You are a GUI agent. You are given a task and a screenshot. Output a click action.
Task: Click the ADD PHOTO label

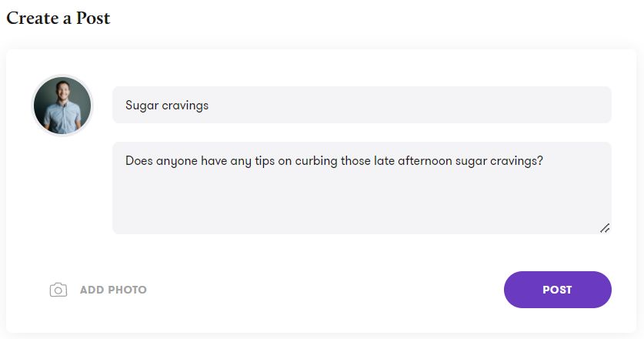(113, 290)
